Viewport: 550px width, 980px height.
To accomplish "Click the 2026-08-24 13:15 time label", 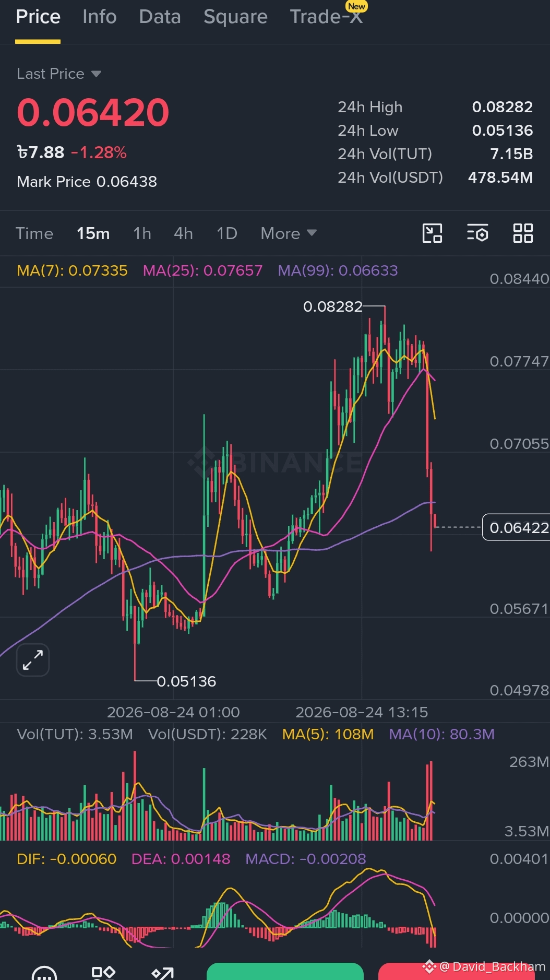I will pyautogui.click(x=362, y=712).
